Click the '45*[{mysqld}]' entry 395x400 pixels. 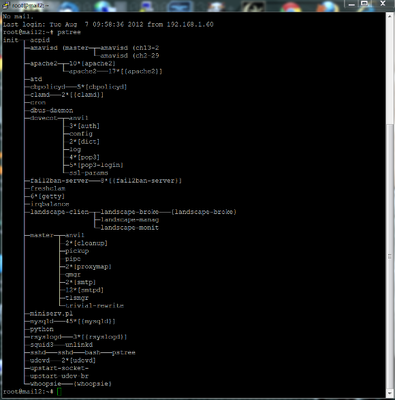91,321
